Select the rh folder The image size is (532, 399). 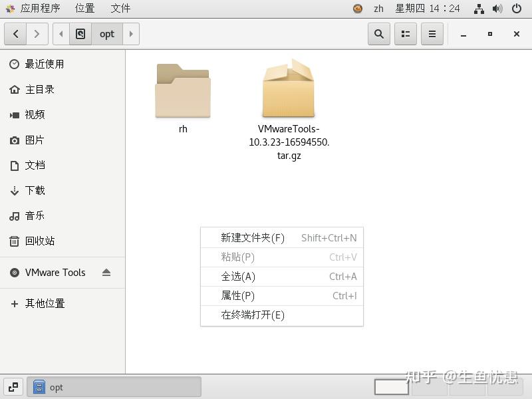click(183, 98)
